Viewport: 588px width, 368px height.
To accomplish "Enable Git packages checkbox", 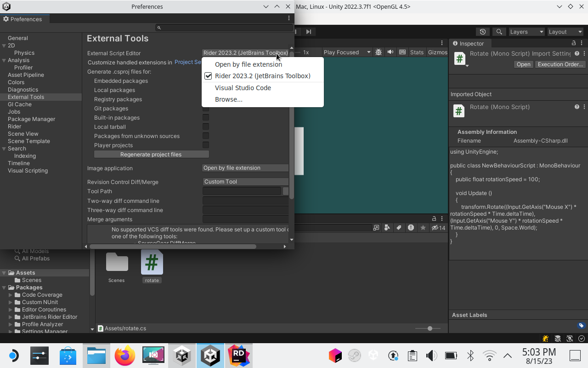I will 206,109.
